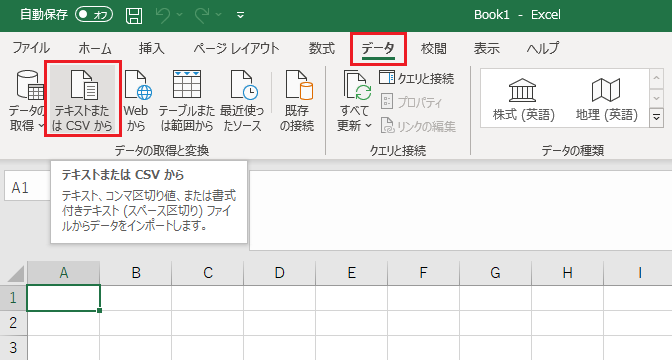
Task: Click the formula bar input area
Action: 460,210
